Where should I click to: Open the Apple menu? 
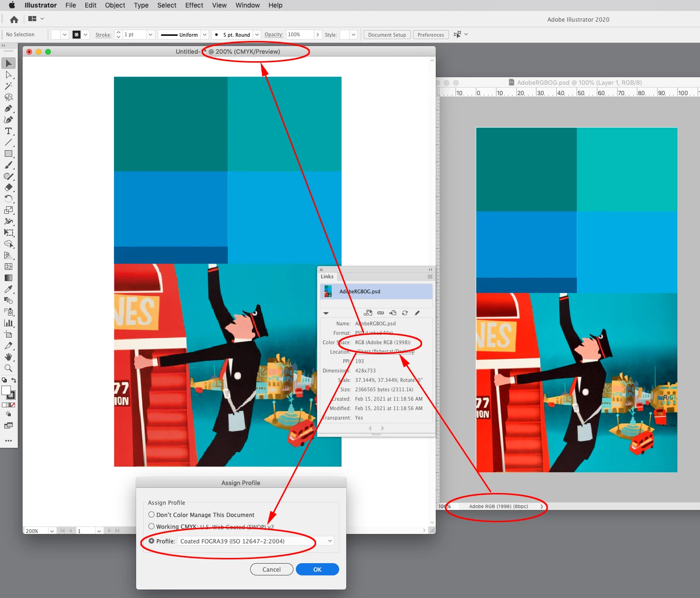tap(12, 5)
